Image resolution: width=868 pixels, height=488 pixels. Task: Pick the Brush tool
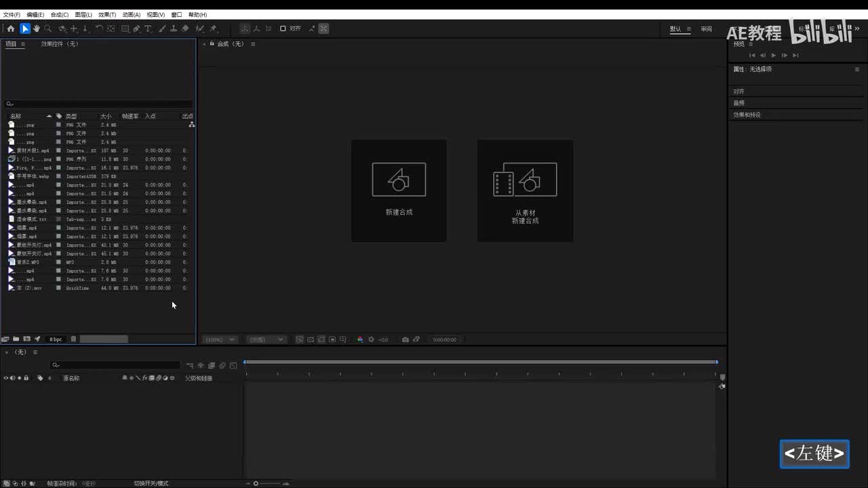tap(161, 28)
